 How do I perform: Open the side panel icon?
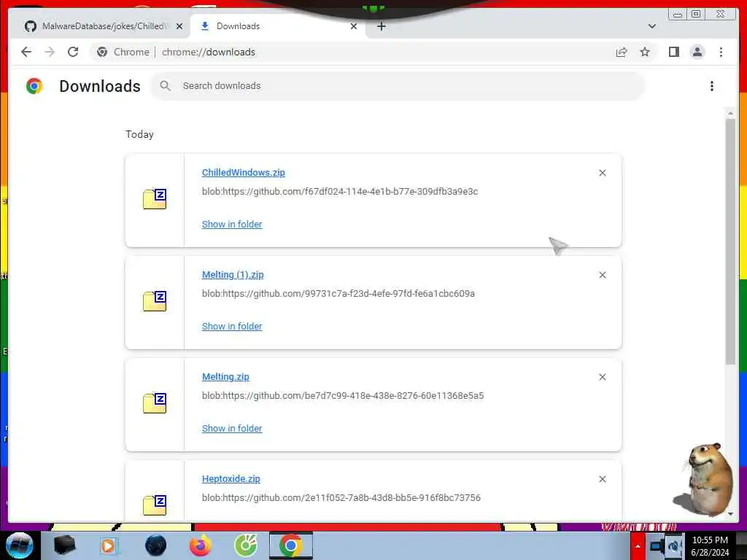(x=673, y=52)
